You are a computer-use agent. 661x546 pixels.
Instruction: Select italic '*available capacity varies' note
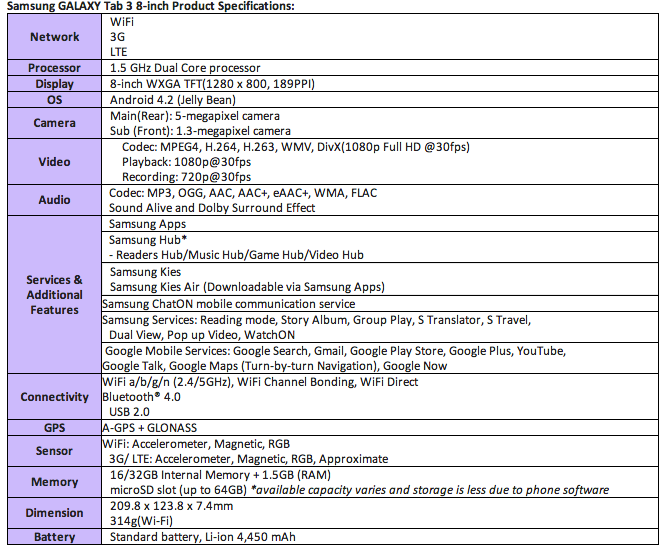430,490
